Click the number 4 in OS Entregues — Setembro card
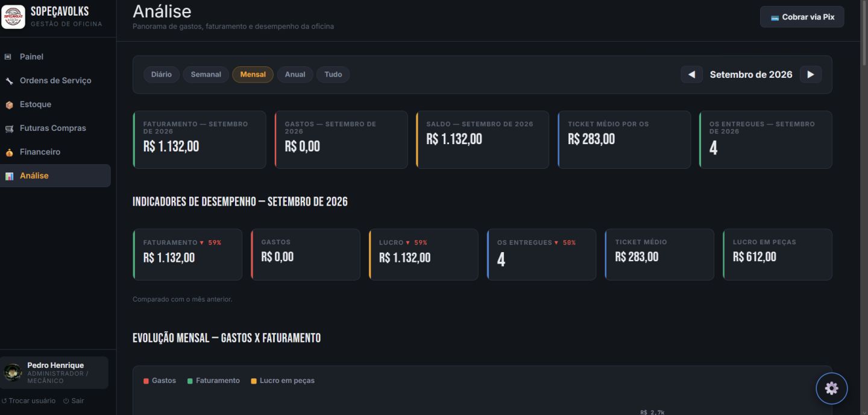The width and height of the screenshot is (868, 415). coord(714,148)
